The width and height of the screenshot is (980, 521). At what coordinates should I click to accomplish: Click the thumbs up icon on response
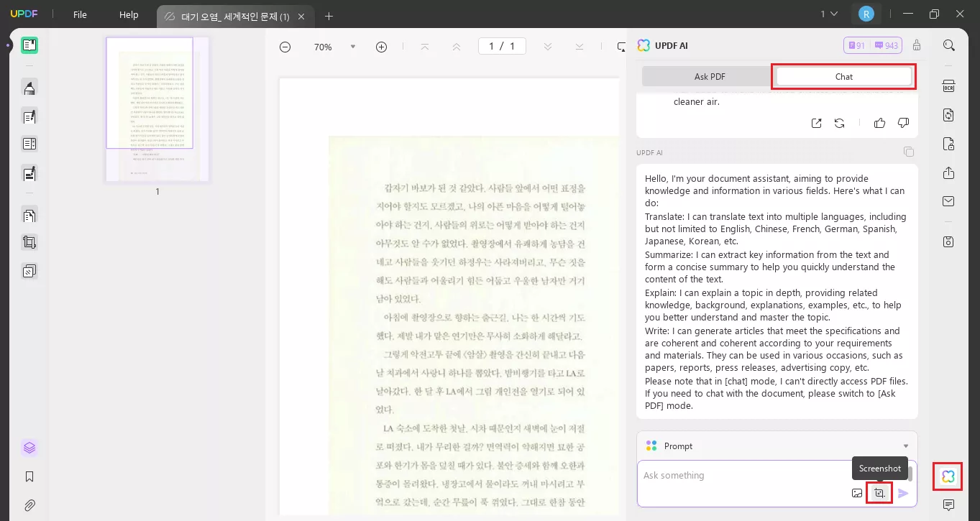click(879, 123)
